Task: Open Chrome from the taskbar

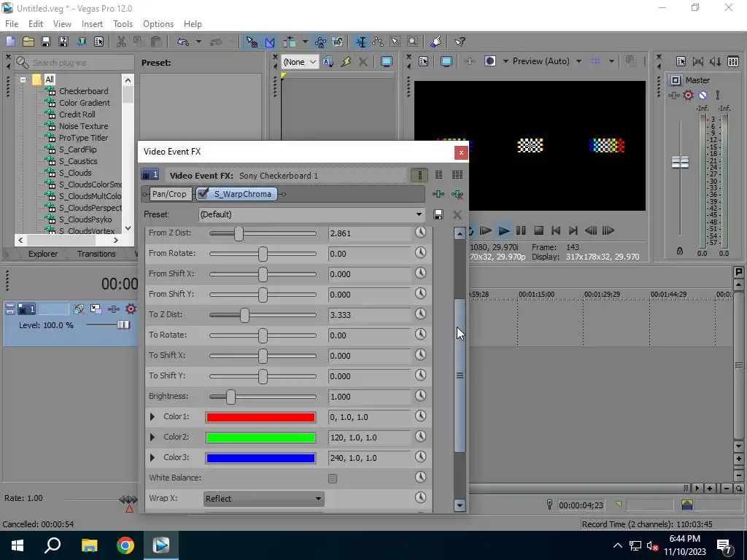Action: click(x=125, y=545)
